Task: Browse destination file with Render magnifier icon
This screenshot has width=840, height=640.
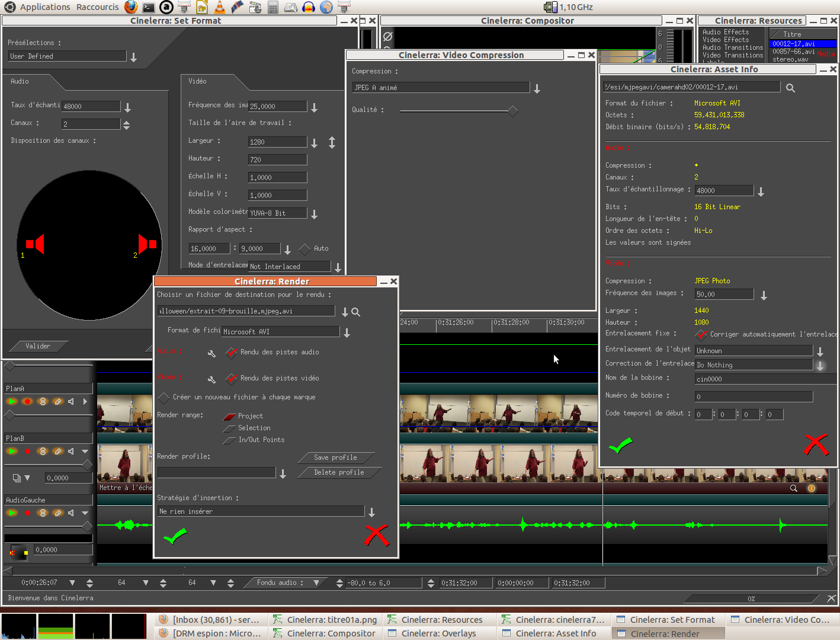Action: pyautogui.click(x=355, y=312)
